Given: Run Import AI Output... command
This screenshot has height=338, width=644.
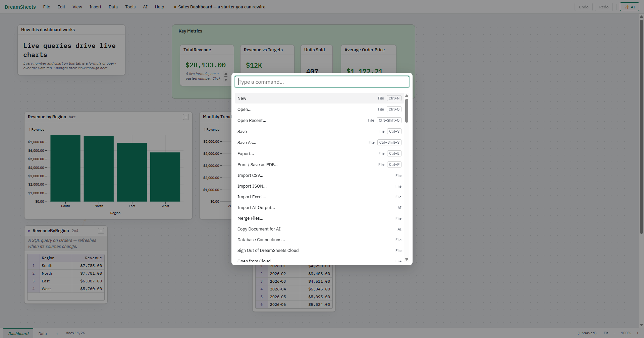Looking at the screenshot, I should tap(319, 208).
